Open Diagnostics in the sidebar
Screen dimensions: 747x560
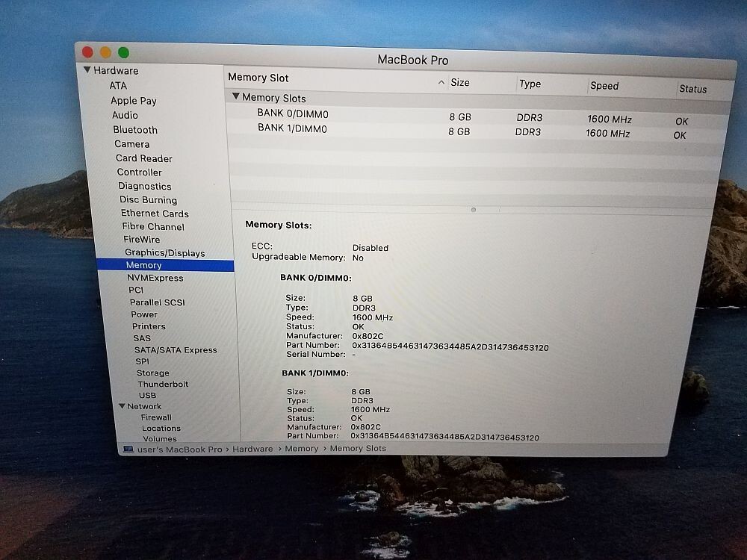point(145,186)
